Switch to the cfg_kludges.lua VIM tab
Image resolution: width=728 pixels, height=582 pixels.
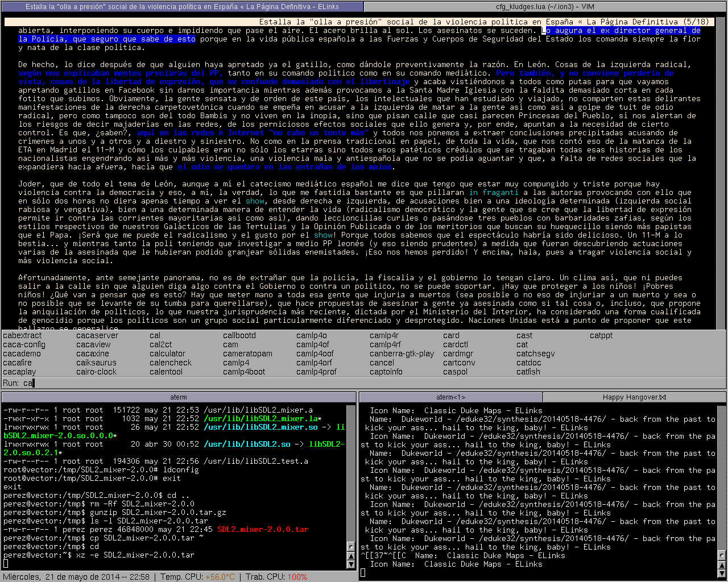[x=545, y=7]
